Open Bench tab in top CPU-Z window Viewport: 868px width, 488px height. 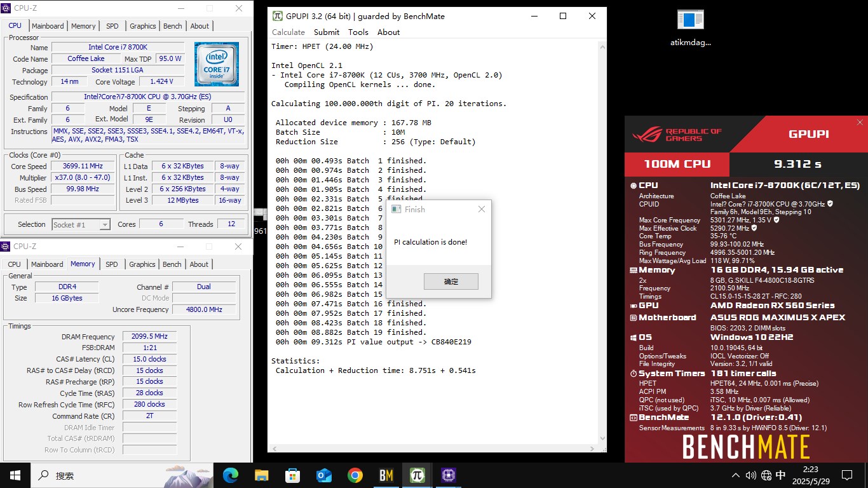point(173,26)
